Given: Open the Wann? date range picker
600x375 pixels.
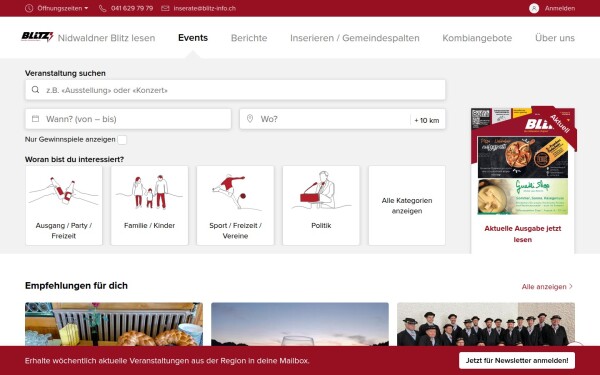Looking at the screenshot, I should tap(128, 119).
